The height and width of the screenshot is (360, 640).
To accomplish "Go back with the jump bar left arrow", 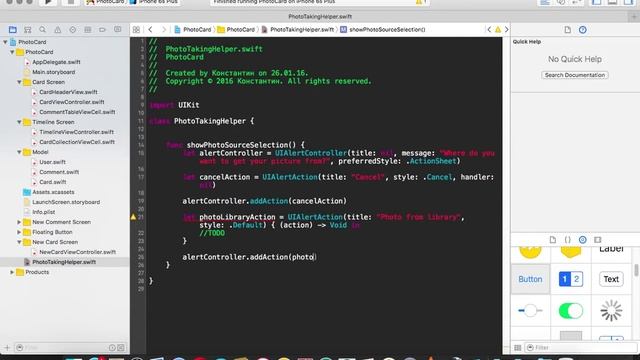I will 151,29.
